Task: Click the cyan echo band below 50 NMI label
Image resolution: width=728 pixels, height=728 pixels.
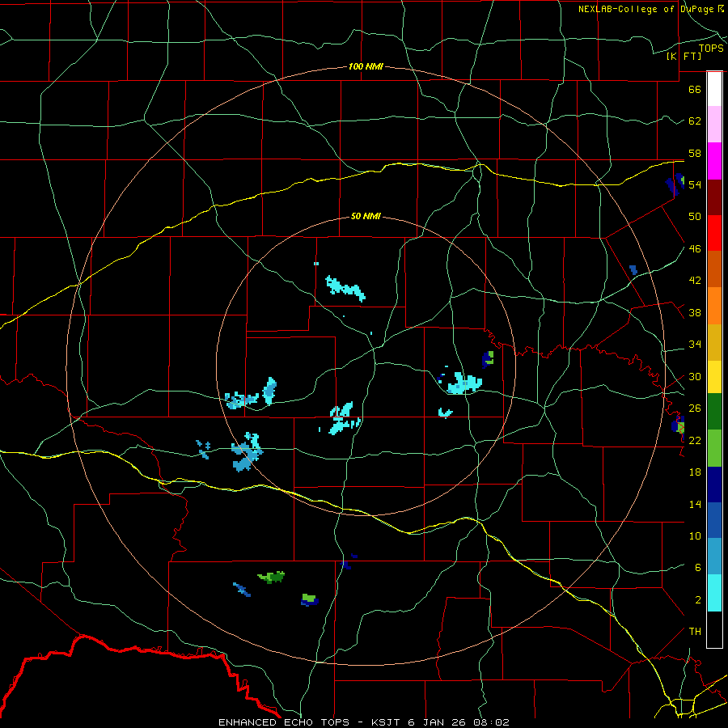Action: click(x=345, y=288)
